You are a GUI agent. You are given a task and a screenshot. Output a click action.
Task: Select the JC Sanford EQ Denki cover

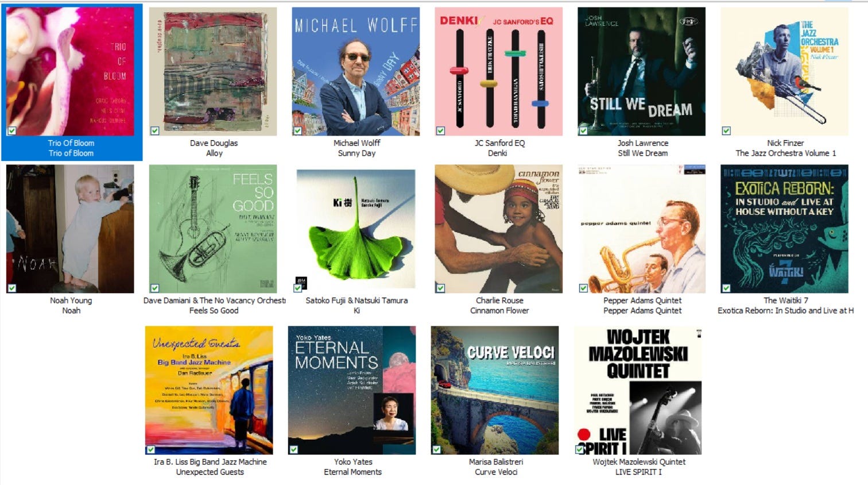pyautogui.click(x=499, y=71)
